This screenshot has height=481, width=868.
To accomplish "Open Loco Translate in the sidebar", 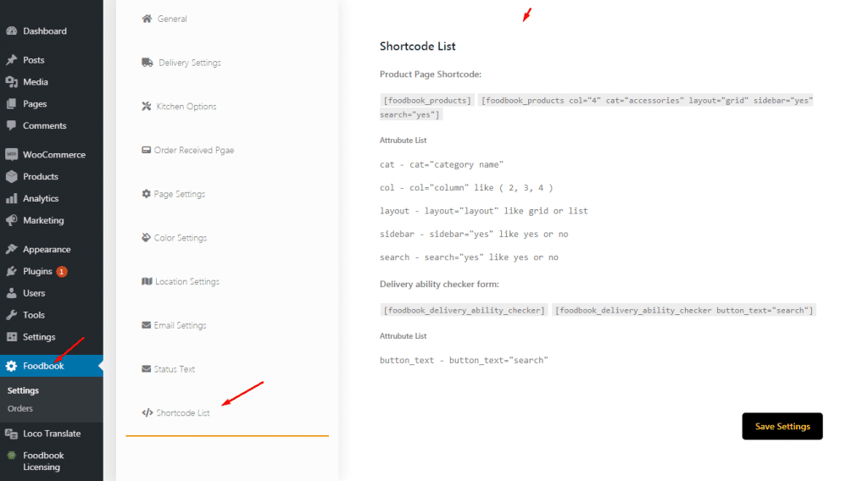I will coord(52,434).
